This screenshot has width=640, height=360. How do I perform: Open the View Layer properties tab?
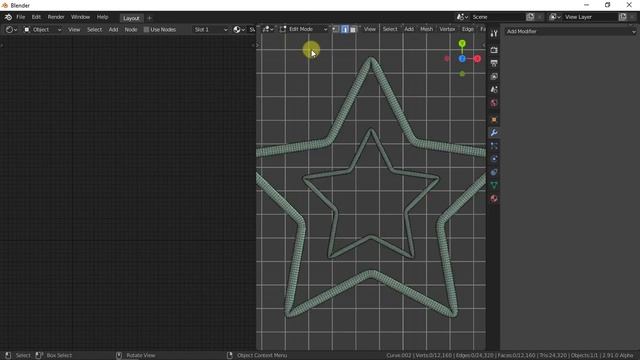pos(494,76)
